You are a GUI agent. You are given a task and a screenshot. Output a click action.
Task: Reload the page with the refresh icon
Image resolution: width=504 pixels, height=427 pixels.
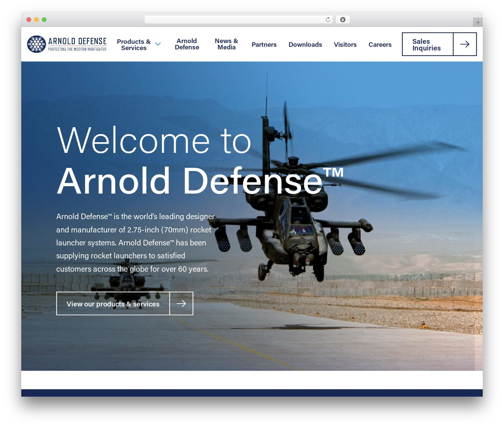pyautogui.click(x=328, y=20)
